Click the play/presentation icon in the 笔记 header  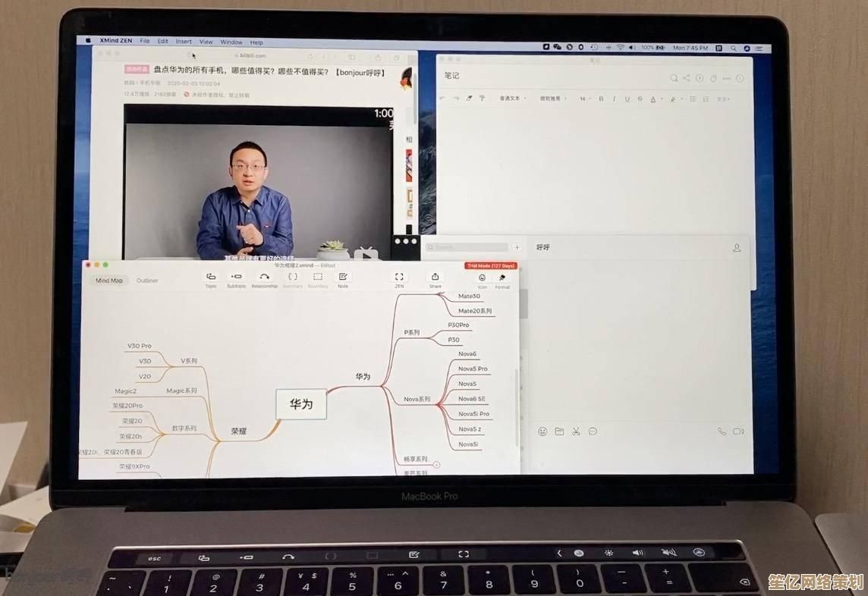[700, 78]
